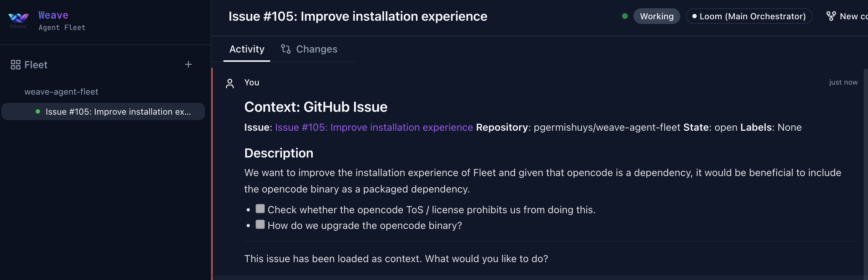Open the Loom (Main Orchestrator) agent selector
868x280 pixels.
(748, 16)
